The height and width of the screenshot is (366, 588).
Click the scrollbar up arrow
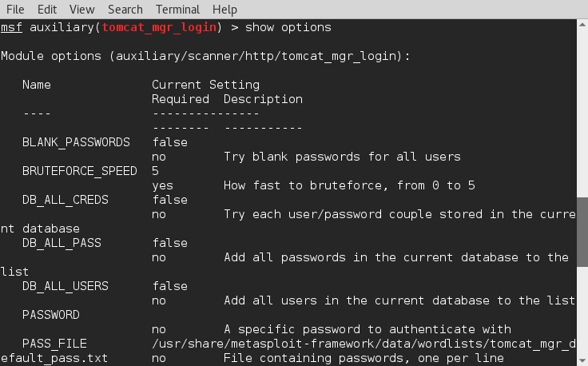pyautogui.click(x=582, y=25)
